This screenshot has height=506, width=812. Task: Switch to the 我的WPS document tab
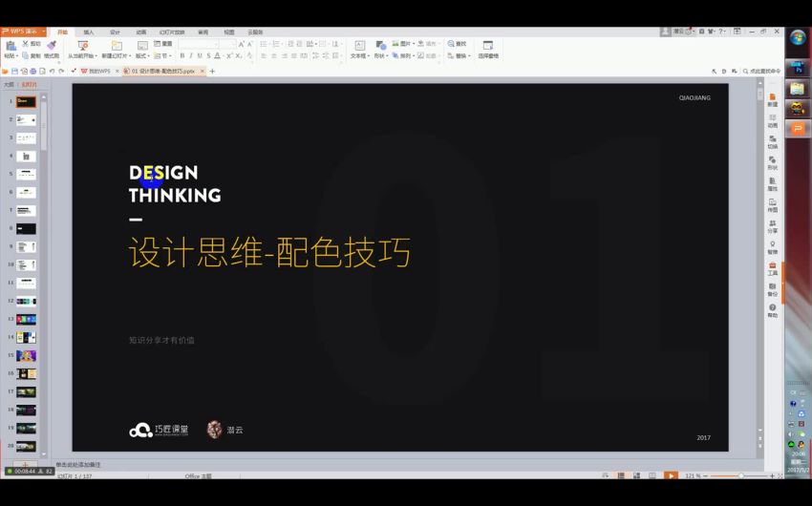pyautogui.click(x=99, y=71)
